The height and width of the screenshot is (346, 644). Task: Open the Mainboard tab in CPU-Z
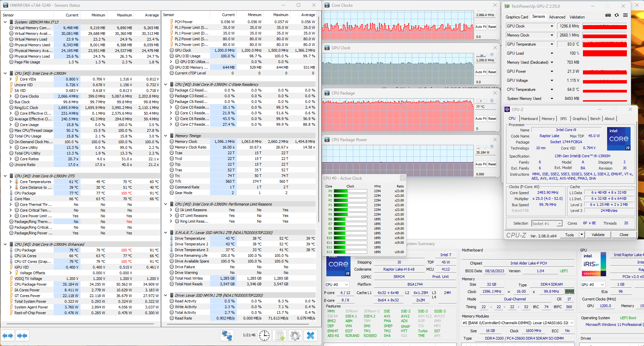click(x=529, y=119)
